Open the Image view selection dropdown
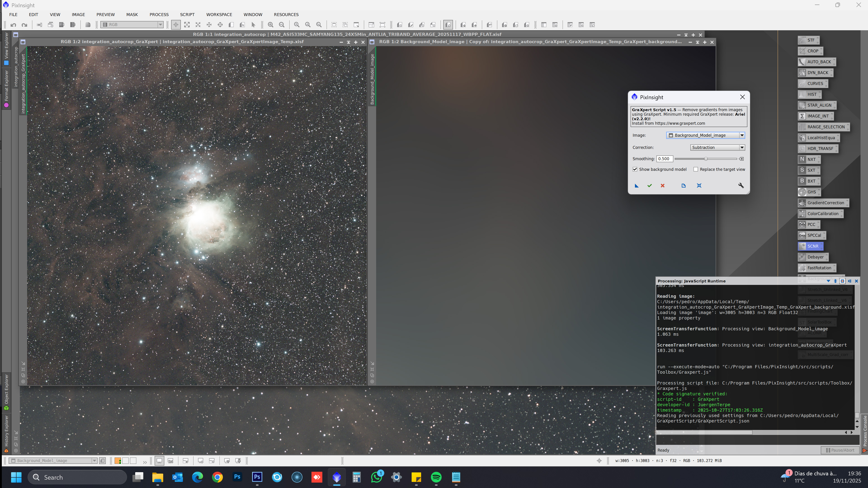This screenshot has width=868, height=488. coord(742,135)
